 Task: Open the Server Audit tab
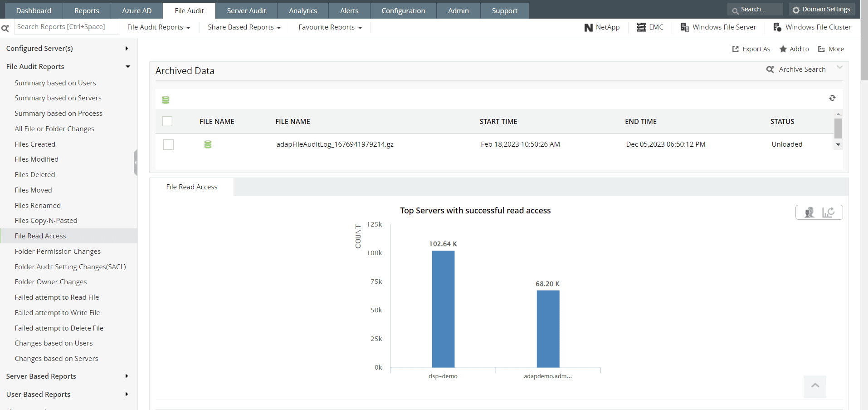click(x=246, y=10)
